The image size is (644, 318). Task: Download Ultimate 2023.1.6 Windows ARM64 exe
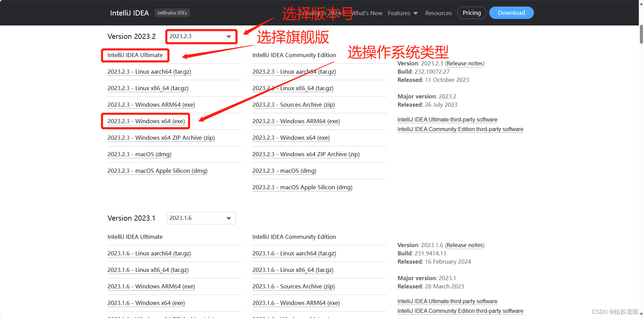[x=151, y=286]
